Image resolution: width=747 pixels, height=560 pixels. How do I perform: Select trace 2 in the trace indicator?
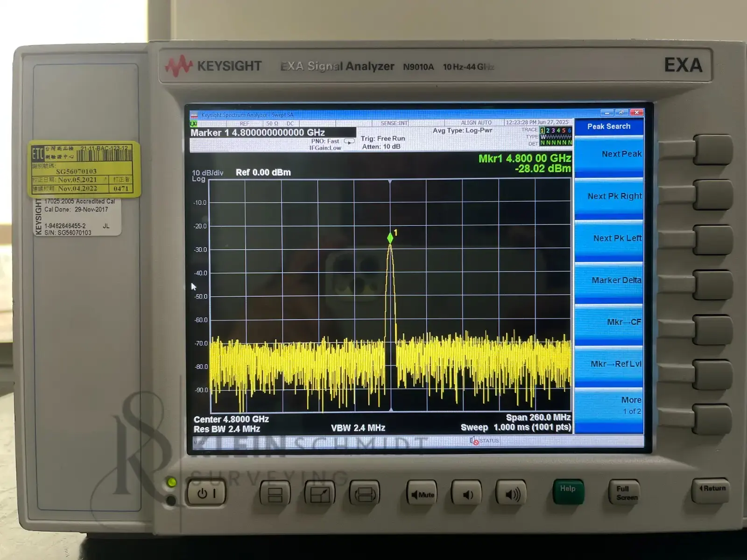tap(548, 131)
